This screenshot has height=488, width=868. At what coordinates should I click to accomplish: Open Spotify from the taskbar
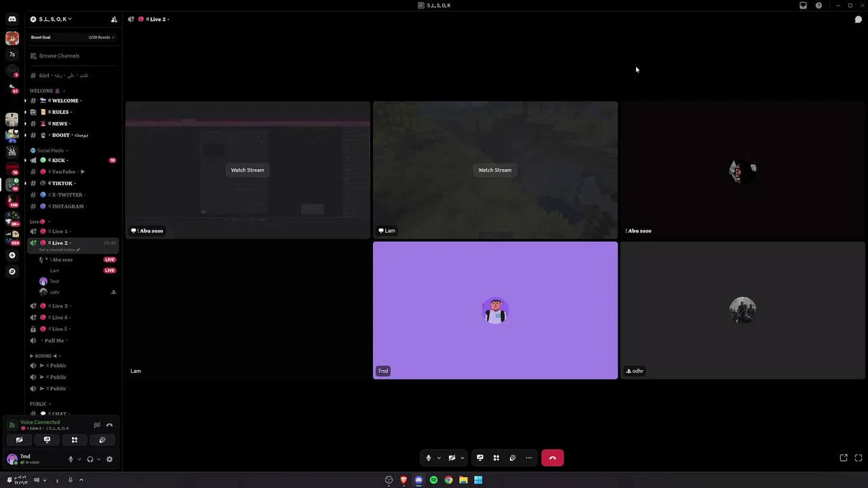pos(433,480)
